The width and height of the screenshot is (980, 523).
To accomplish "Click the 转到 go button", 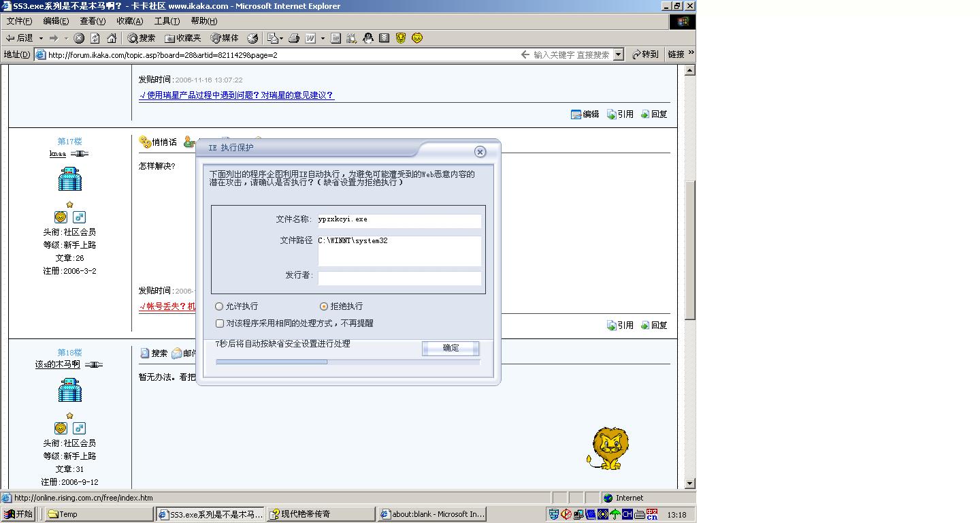I will (645, 54).
